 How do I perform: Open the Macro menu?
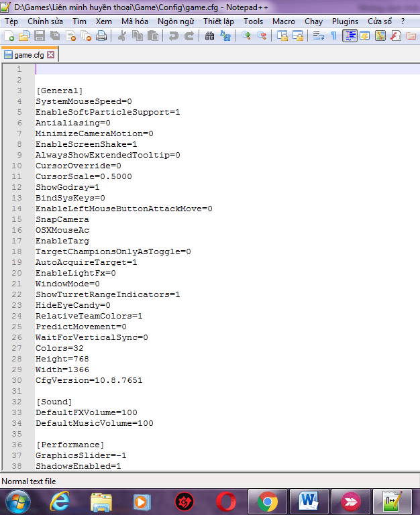tap(284, 21)
